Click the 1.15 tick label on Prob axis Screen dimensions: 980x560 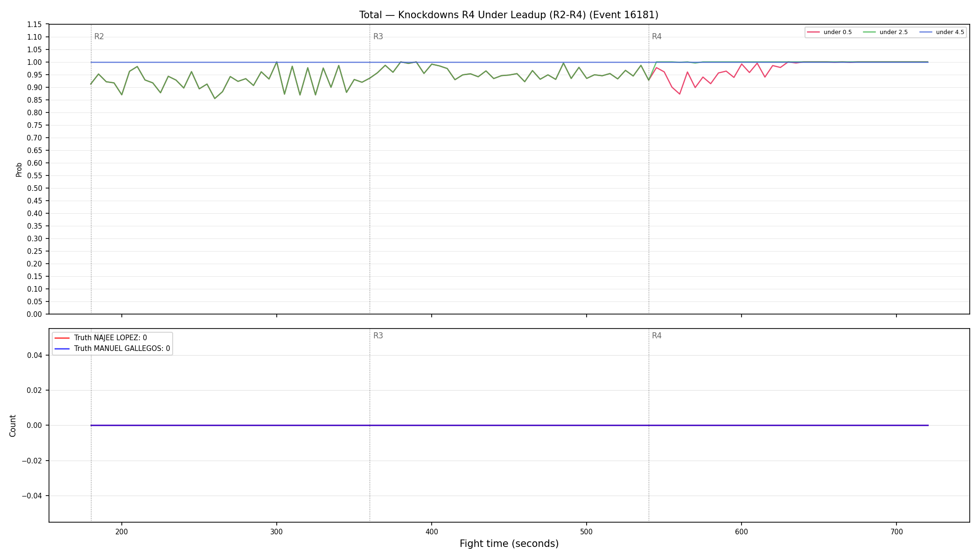pos(34,25)
